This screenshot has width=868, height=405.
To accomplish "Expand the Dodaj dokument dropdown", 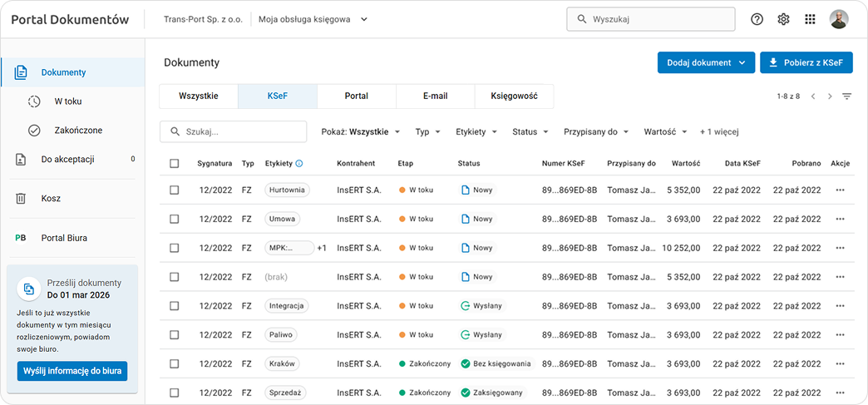I will pyautogui.click(x=742, y=63).
